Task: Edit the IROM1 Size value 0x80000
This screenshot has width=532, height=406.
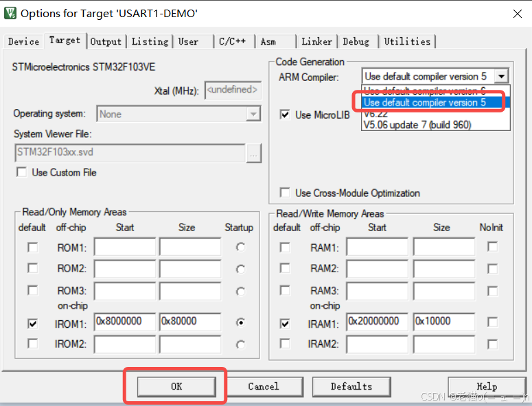Action: pyautogui.click(x=190, y=322)
